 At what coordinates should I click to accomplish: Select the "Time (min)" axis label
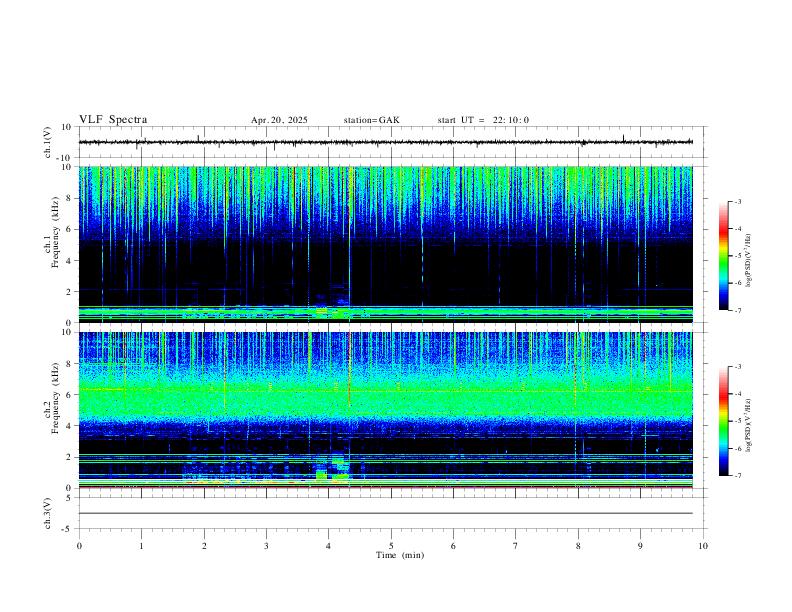pos(400,555)
